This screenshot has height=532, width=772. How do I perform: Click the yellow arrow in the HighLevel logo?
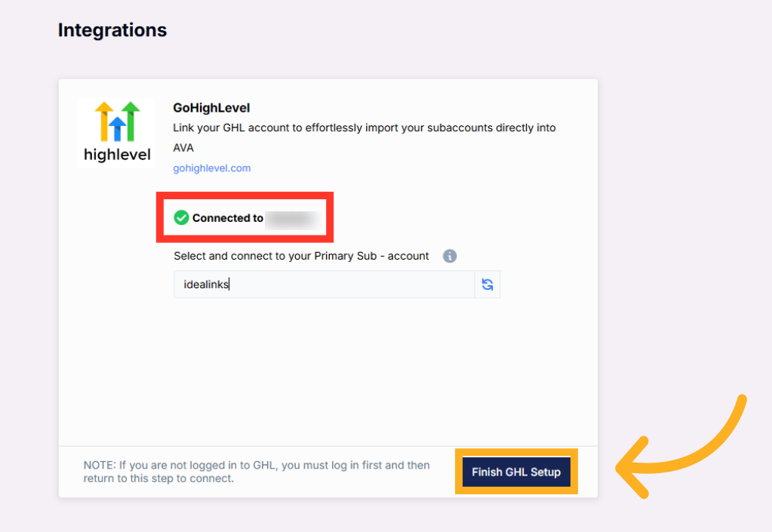tap(104, 121)
